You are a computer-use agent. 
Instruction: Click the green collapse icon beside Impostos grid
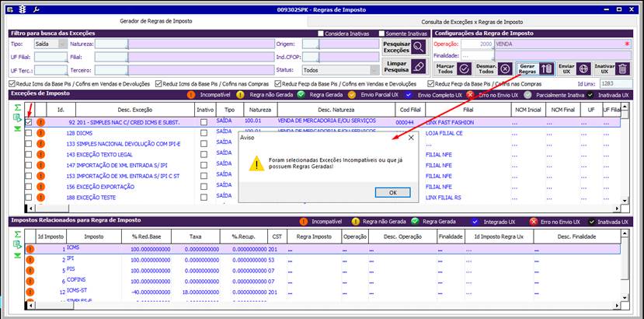pos(17,255)
